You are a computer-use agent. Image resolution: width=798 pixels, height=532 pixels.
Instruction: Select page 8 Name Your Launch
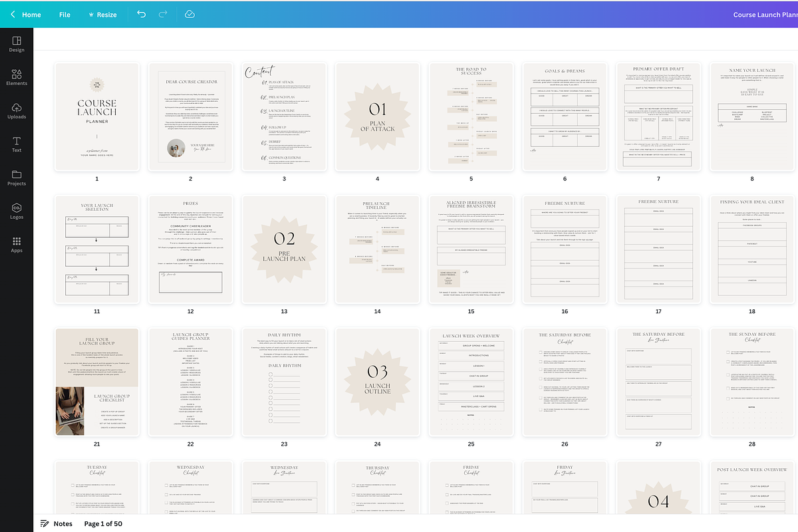click(x=752, y=116)
